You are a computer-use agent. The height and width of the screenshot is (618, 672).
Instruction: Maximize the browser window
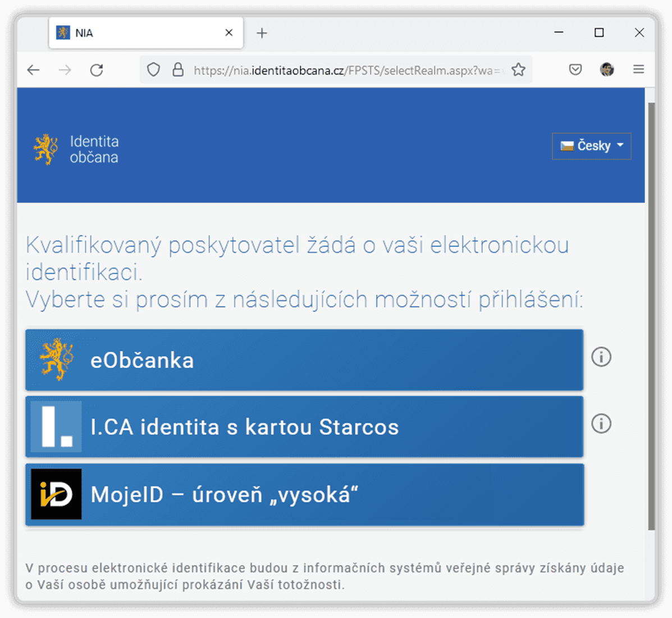point(599,33)
